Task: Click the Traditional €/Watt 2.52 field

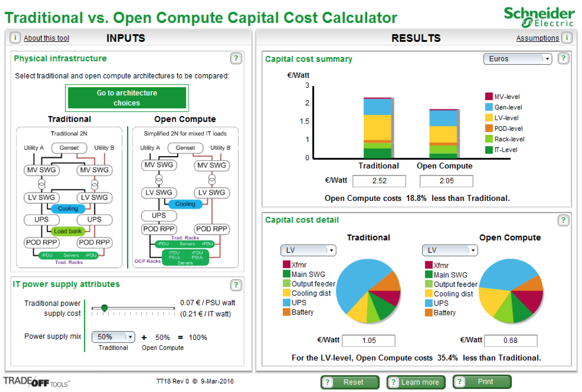Action: click(379, 181)
